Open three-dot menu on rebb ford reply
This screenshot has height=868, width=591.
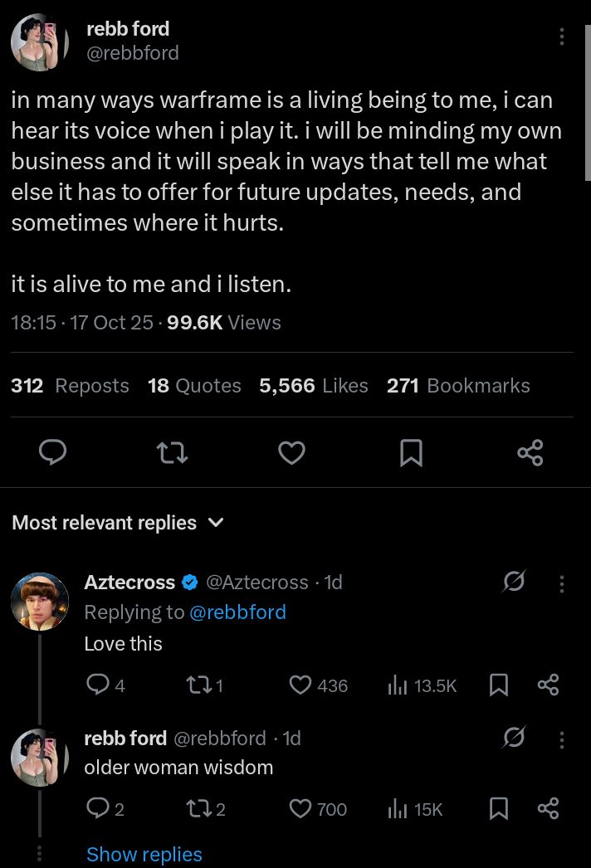(x=562, y=739)
